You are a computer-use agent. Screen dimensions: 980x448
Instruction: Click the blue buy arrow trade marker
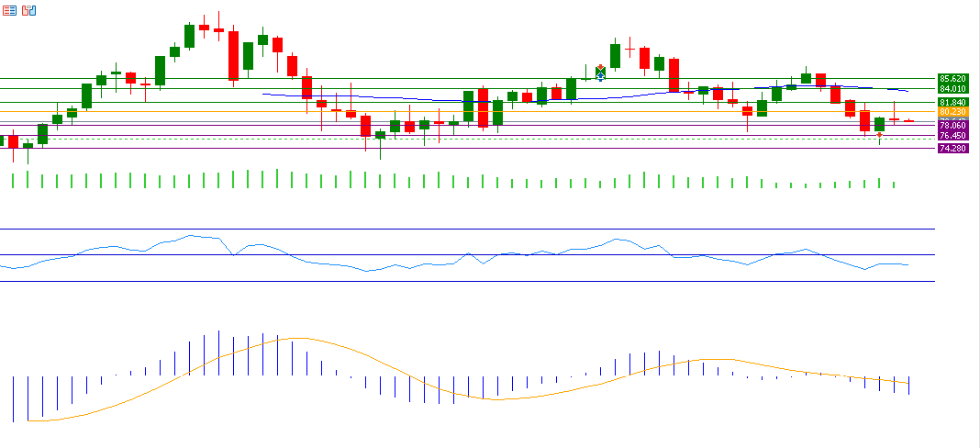pyautogui.click(x=600, y=75)
